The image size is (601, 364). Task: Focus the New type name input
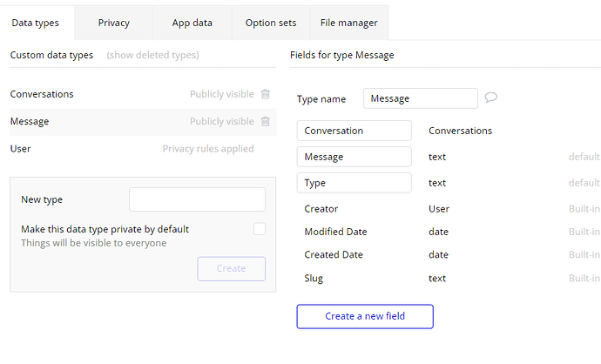[x=197, y=199]
